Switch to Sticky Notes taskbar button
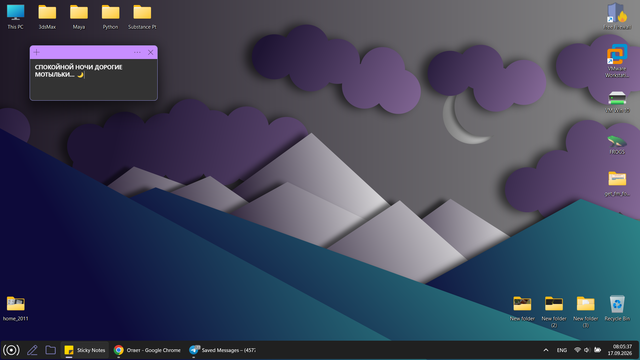Viewport: 640px width, 360px height. [x=85, y=350]
